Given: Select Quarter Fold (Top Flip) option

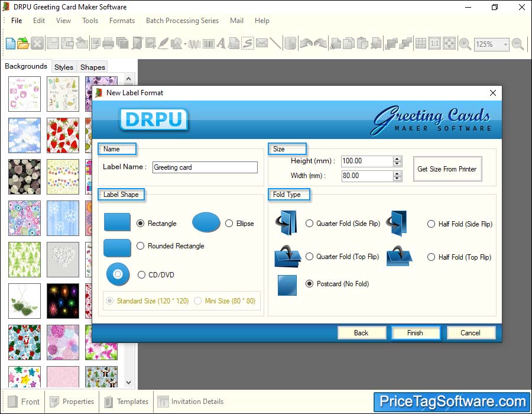Looking at the screenshot, I should [x=309, y=257].
